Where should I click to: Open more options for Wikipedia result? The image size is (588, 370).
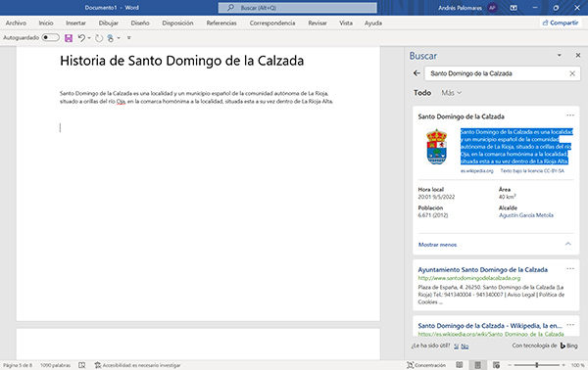[570, 325]
